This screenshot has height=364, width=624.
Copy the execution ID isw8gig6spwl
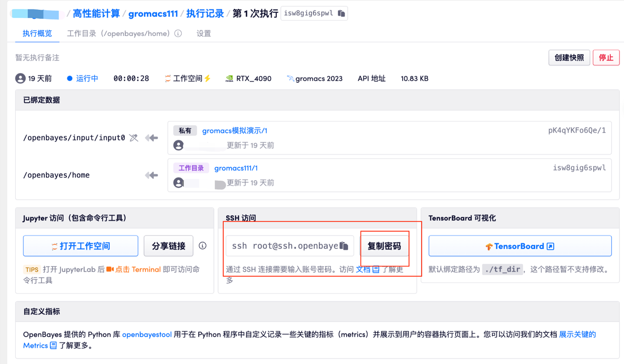click(x=341, y=14)
